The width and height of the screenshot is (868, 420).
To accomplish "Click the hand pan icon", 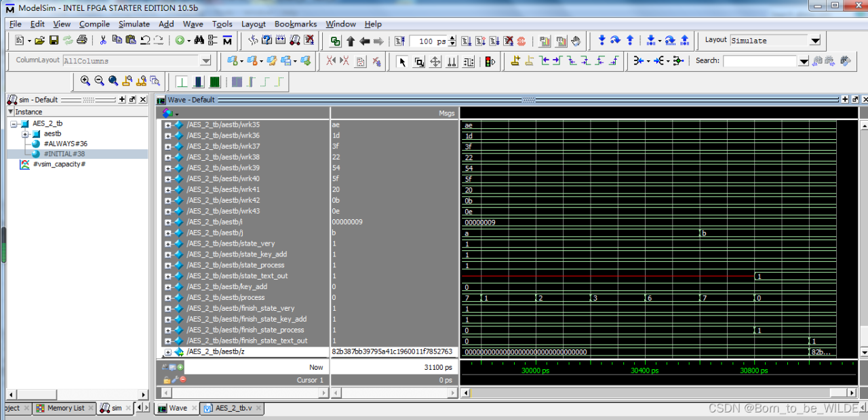I will click(576, 41).
